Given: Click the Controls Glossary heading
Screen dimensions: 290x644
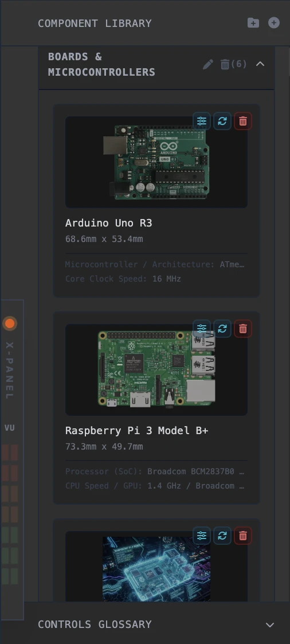Looking at the screenshot, I should pyautogui.click(x=95, y=625).
